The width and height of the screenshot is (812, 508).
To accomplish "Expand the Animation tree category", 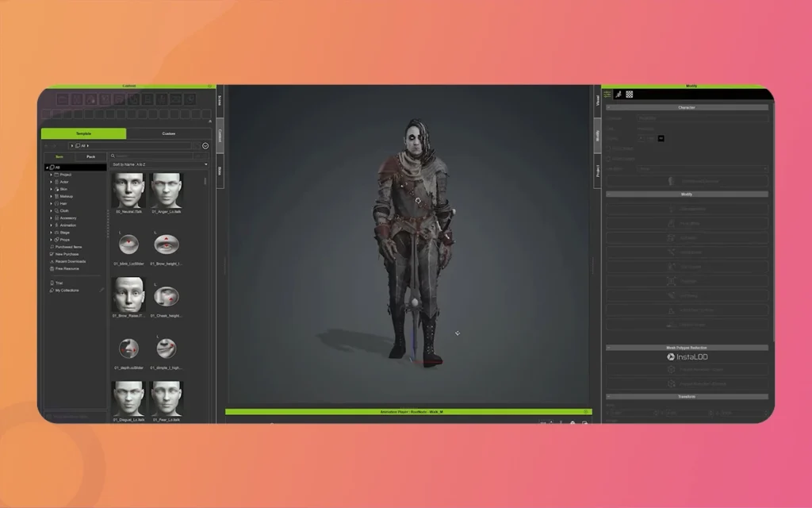I will pyautogui.click(x=52, y=225).
